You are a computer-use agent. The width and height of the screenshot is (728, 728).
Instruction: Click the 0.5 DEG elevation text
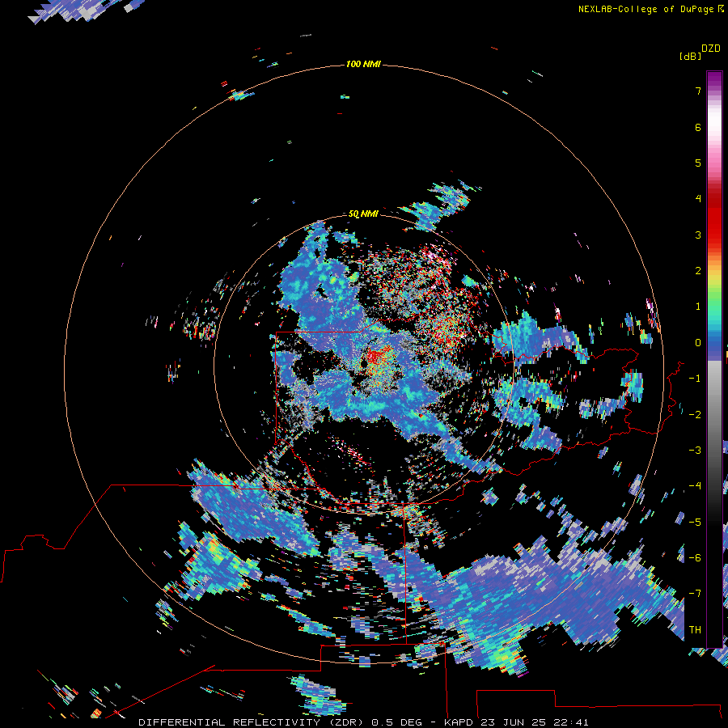tap(397, 722)
